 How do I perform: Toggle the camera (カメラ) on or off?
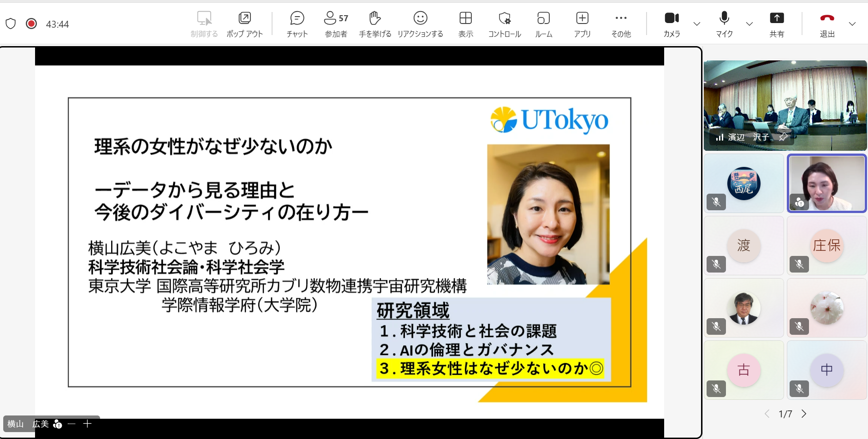[x=672, y=24]
